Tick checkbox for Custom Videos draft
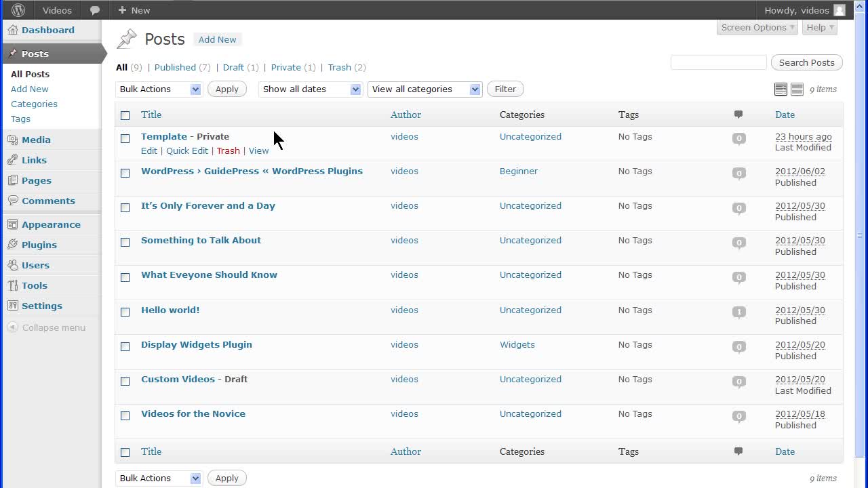Viewport: 868px width, 488px height. (x=125, y=381)
